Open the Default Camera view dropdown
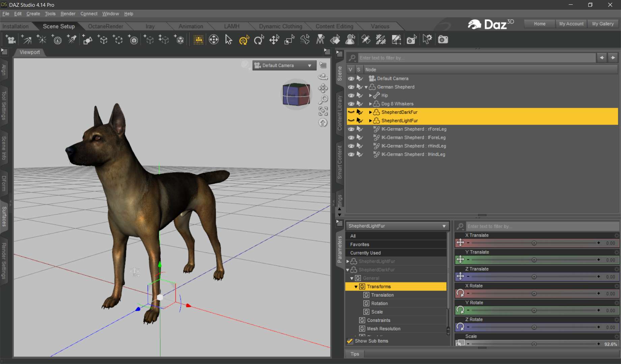 point(284,65)
